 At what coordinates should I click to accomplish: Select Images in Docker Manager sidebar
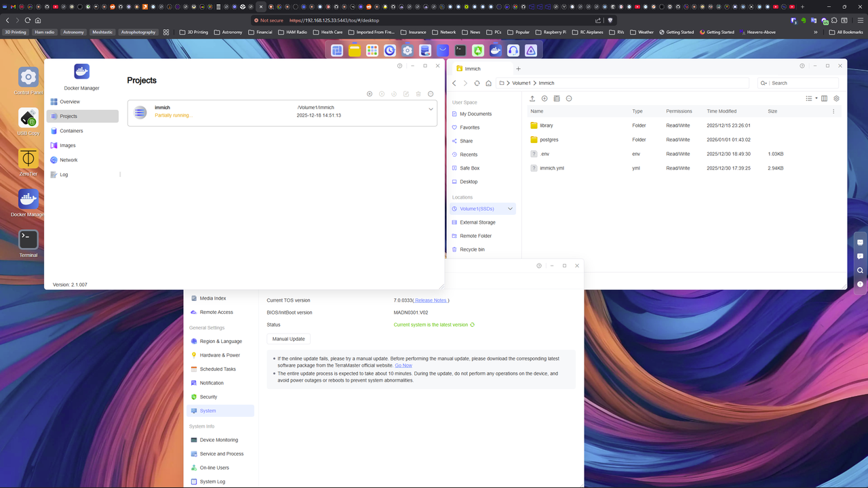click(x=82, y=145)
